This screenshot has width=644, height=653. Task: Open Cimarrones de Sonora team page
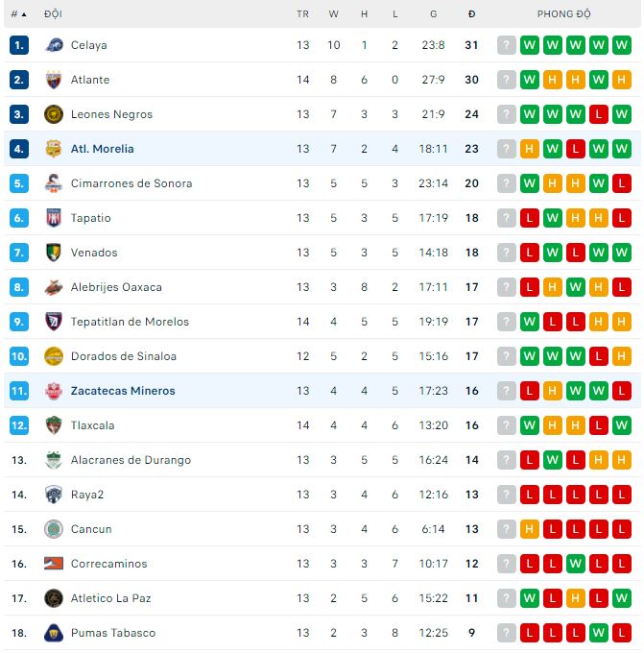(131, 183)
